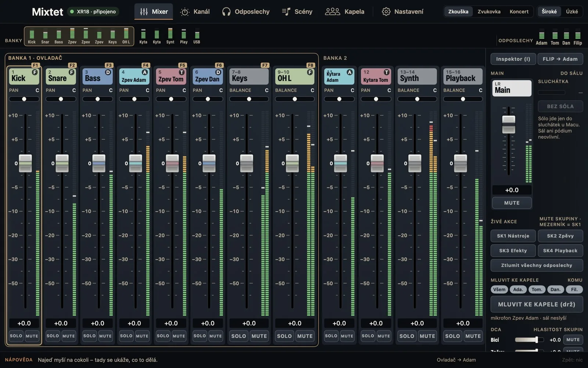Open Nastavení settings gear
Image resolution: width=588 pixels, height=368 pixels.
[x=402, y=11]
